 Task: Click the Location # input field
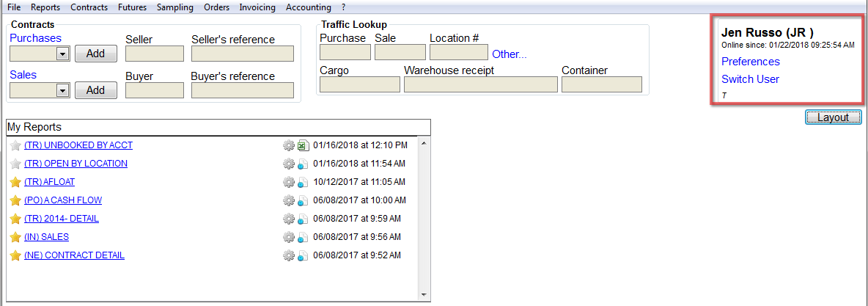click(x=459, y=52)
